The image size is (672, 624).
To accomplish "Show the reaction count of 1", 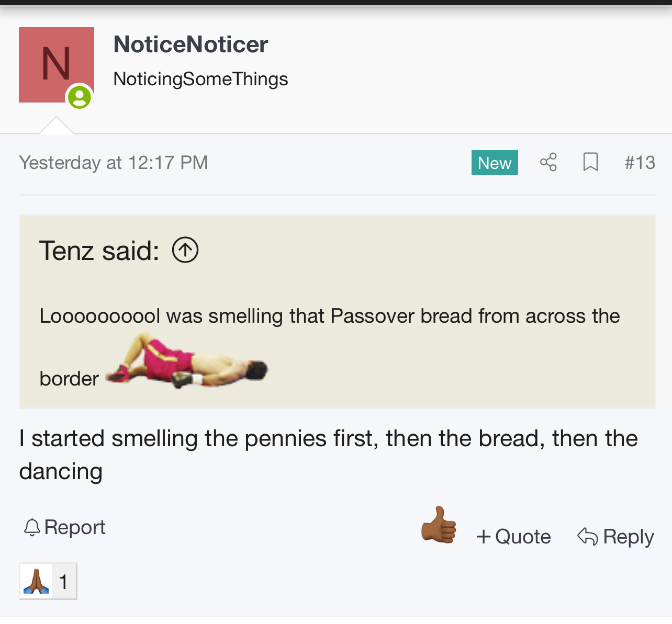I will [63, 582].
